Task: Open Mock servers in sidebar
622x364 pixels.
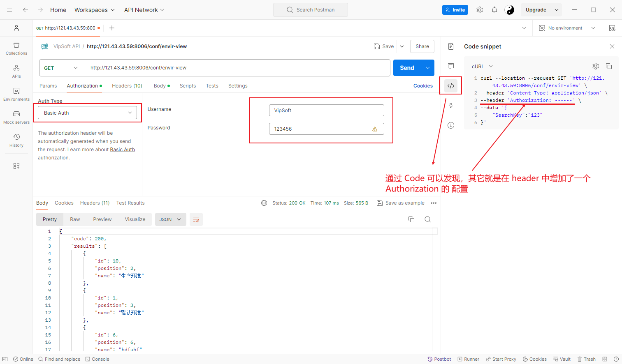Action: point(16,117)
